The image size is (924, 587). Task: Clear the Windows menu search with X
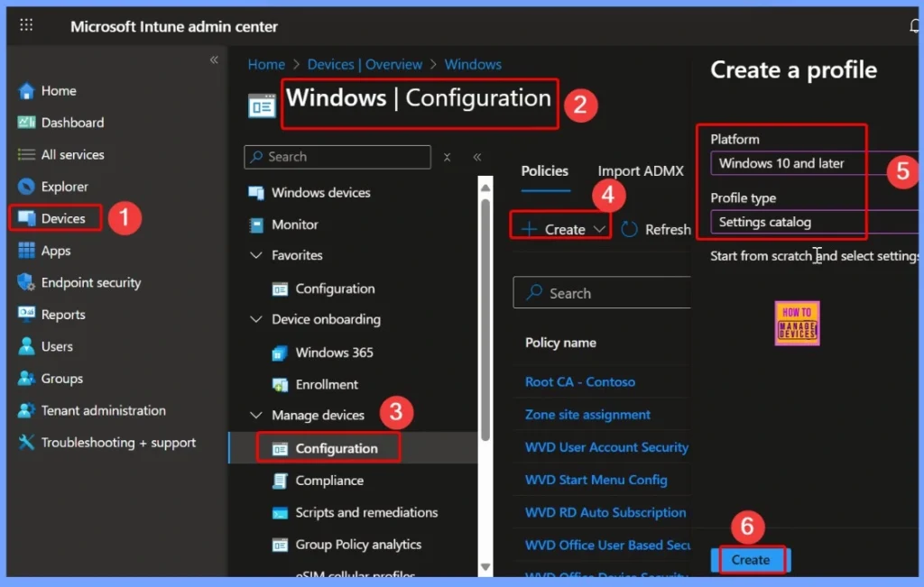[448, 157]
